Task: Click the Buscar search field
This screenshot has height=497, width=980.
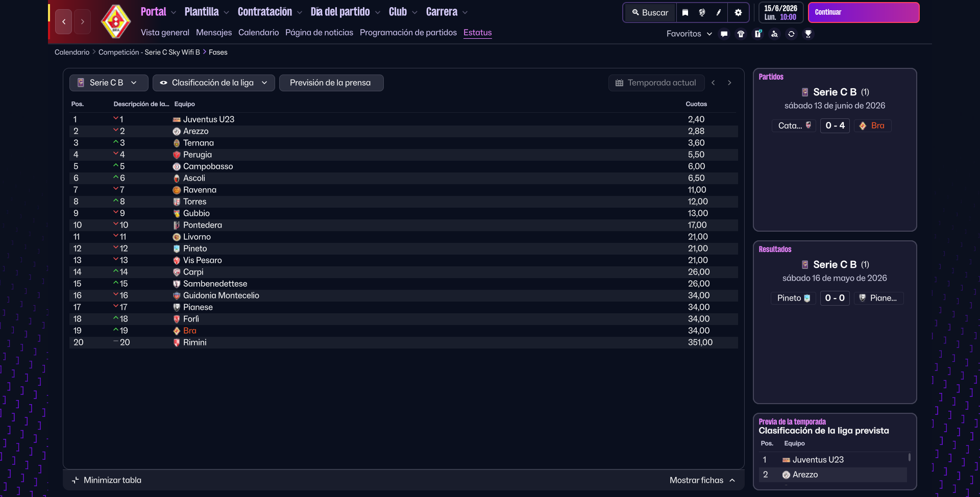Action: pyautogui.click(x=650, y=13)
